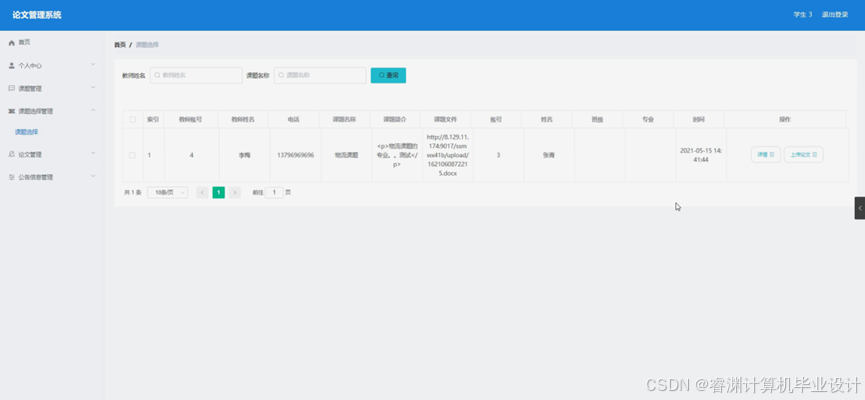Collapse the 课题选择管理 menu chevron
This screenshot has height=400, width=865.
(93, 110)
